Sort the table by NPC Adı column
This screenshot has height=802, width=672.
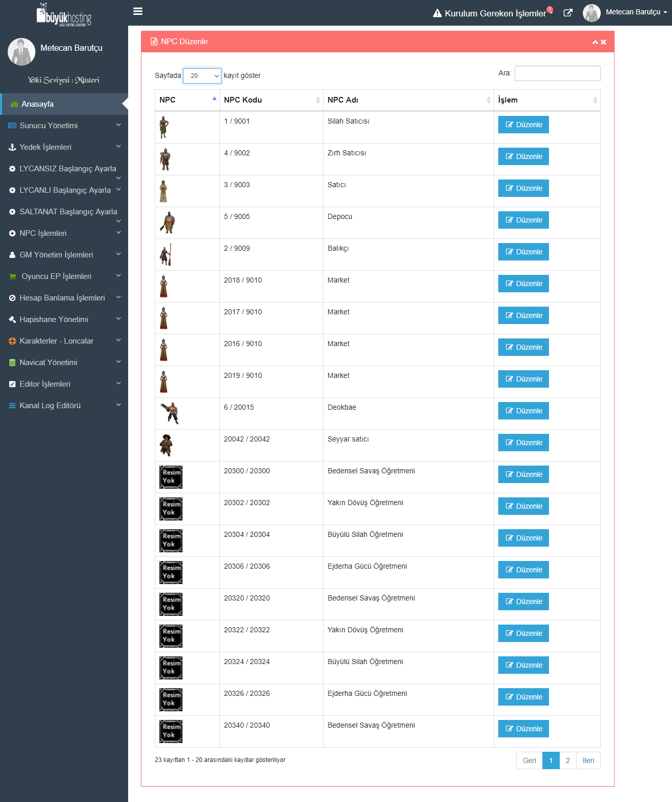(408, 100)
